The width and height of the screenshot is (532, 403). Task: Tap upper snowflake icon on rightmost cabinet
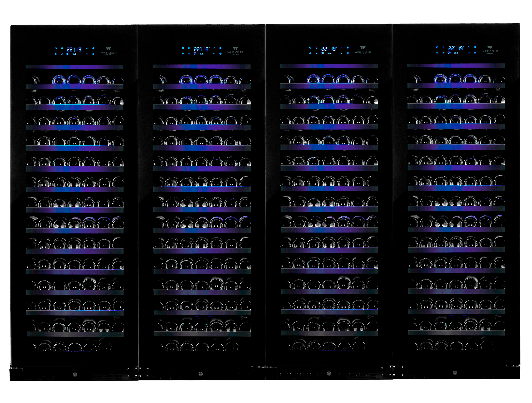click(475, 47)
